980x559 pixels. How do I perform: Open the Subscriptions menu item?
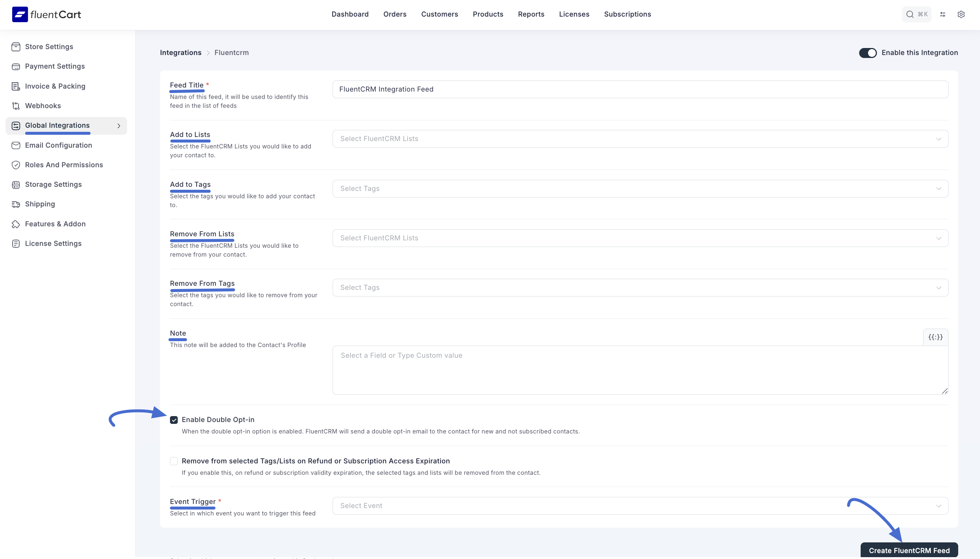pyautogui.click(x=627, y=14)
